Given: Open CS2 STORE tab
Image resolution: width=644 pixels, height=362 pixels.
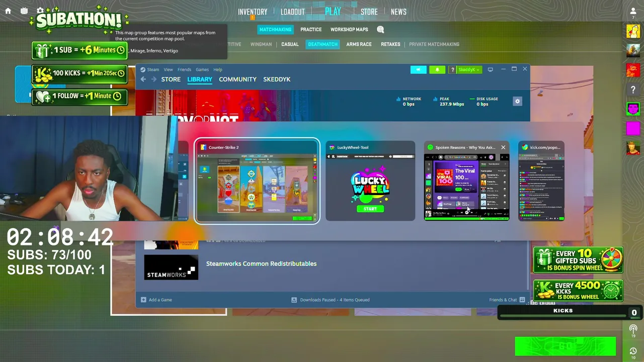Looking at the screenshot, I should click(x=369, y=12).
